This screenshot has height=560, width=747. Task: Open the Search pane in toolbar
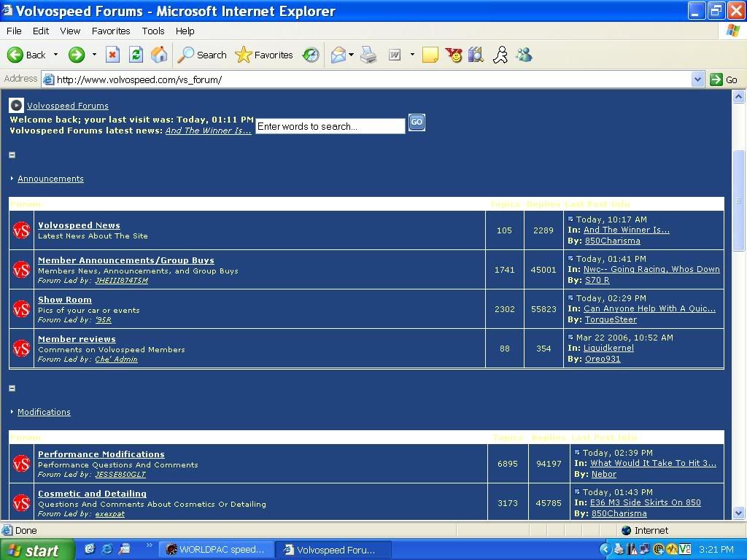[x=201, y=55]
